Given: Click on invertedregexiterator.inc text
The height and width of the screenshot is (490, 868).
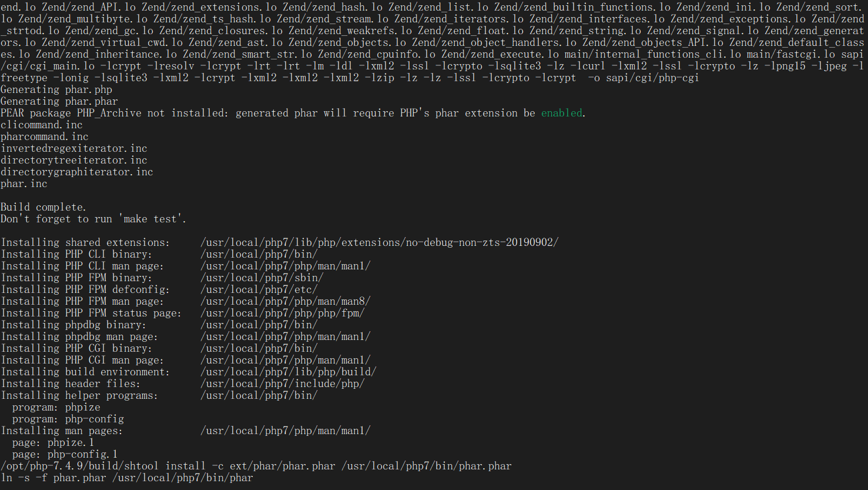Looking at the screenshot, I should [74, 148].
